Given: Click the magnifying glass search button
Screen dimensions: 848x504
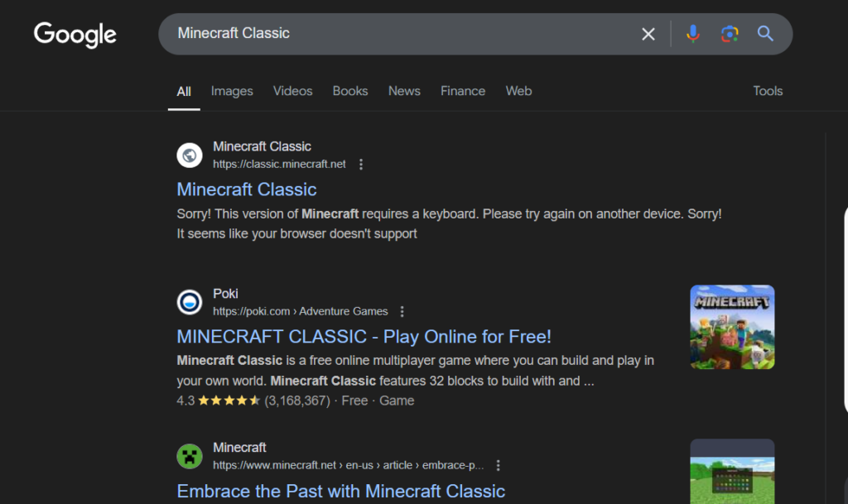Looking at the screenshot, I should 765,33.
